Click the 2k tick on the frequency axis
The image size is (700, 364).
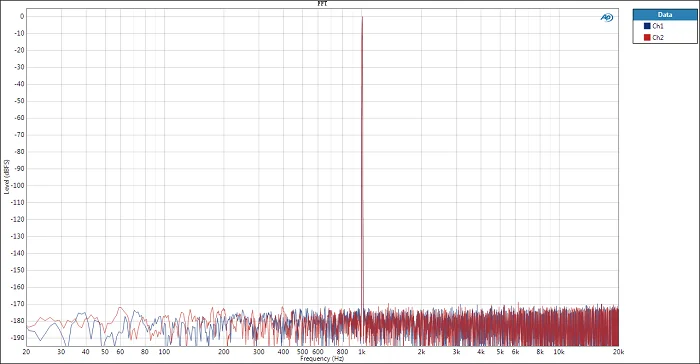click(x=421, y=352)
